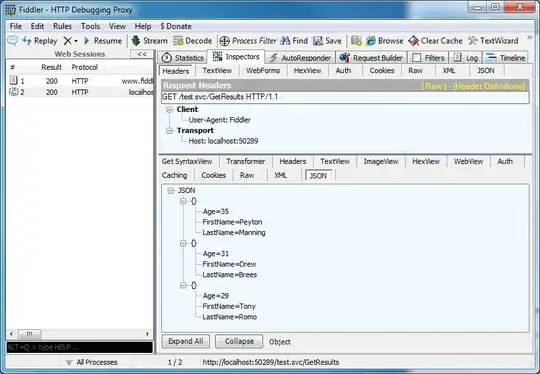Switch to the AutoResponder tab
The width and height of the screenshot is (540, 374).
(300, 58)
